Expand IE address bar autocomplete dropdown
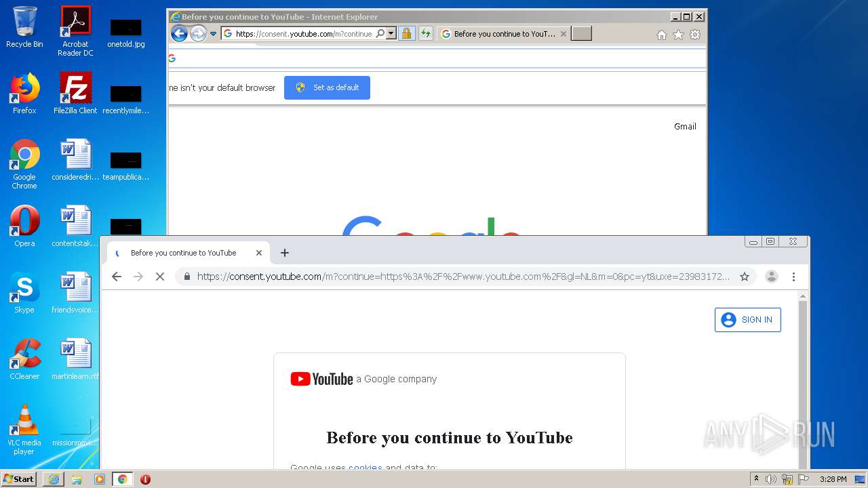 coord(391,33)
